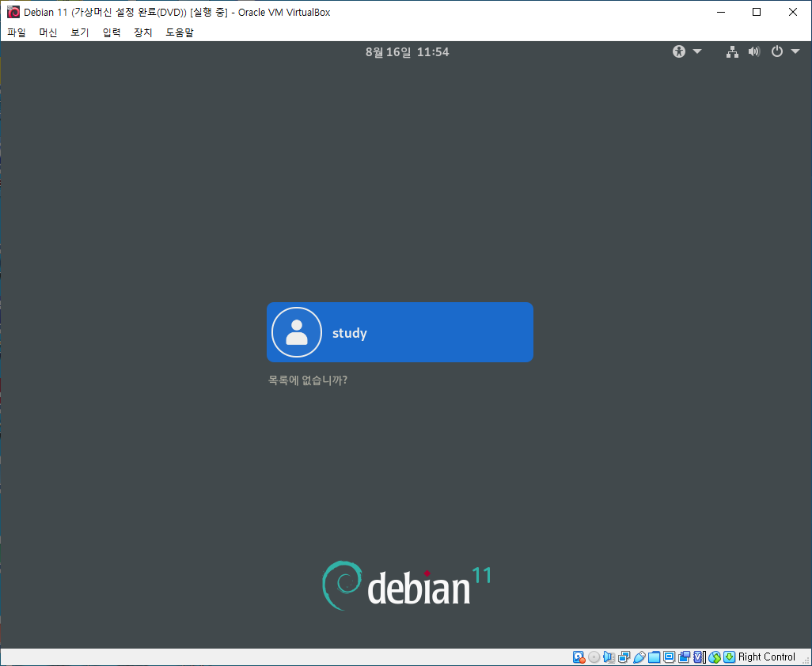
Task: Open the 입력 menu
Action: (x=112, y=32)
